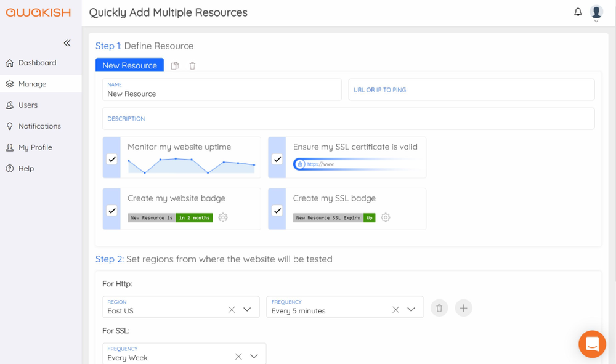Open SSL badge settings gear
616x364 pixels.
coord(386,217)
